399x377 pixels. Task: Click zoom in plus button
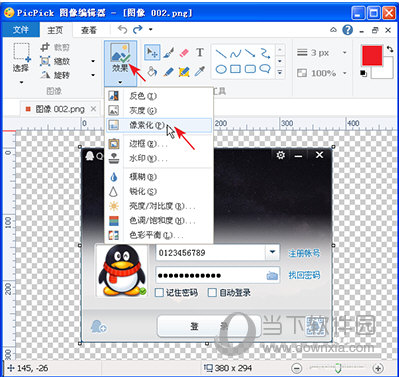click(x=378, y=368)
